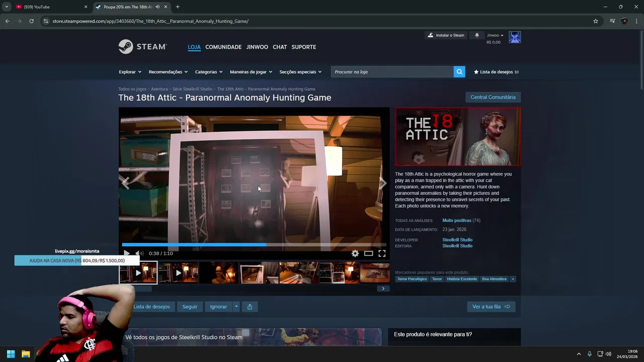Open Central Comunitária

tap(493, 97)
